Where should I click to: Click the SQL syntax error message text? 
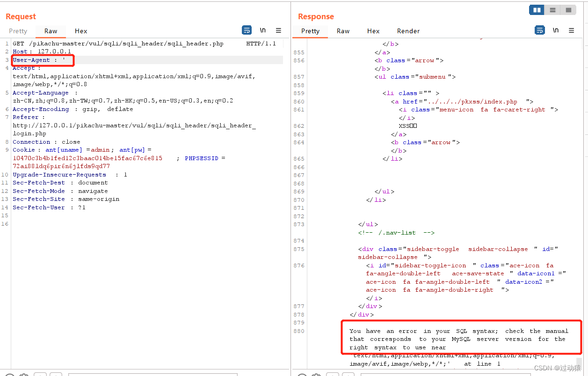459,339
